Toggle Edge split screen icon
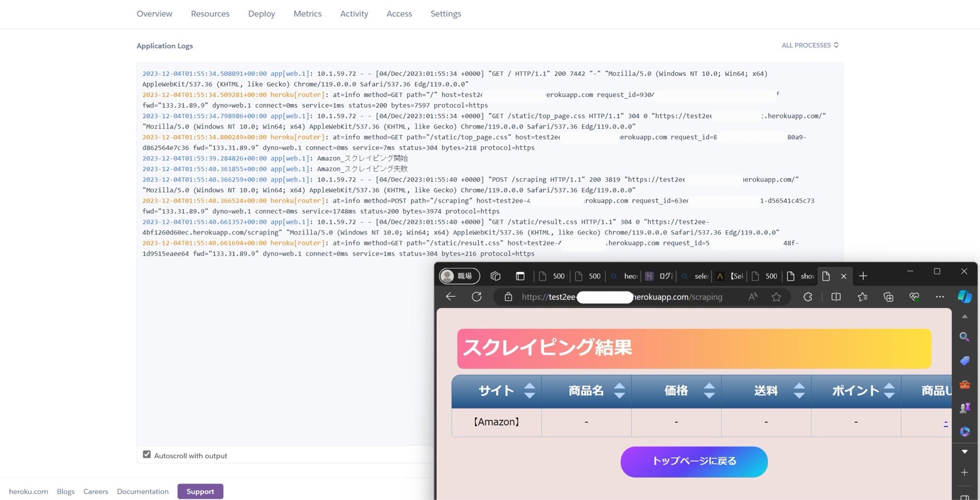 836,297
